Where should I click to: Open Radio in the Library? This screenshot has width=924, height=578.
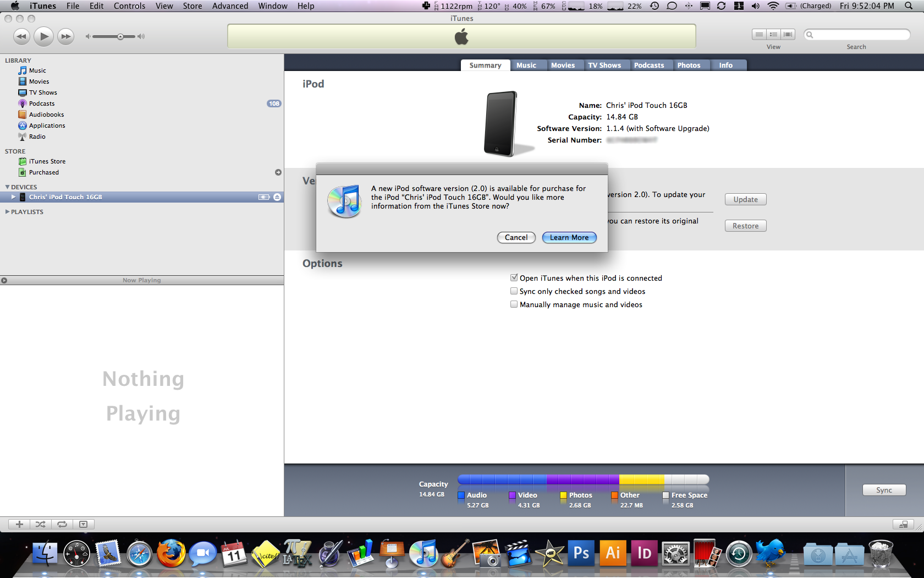(x=37, y=137)
